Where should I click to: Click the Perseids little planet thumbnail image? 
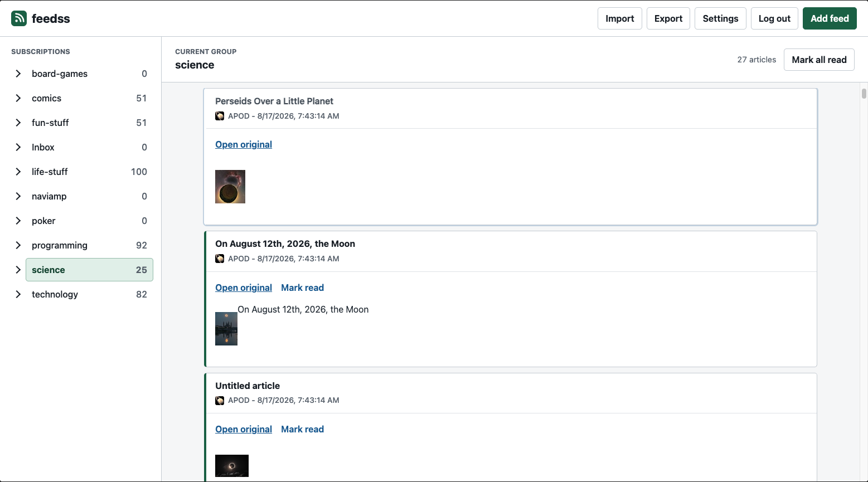[x=230, y=187]
